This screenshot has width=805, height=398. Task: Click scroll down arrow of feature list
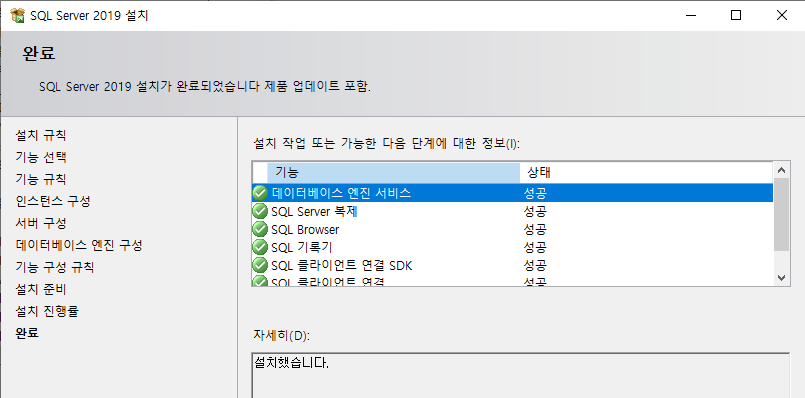(x=781, y=277)
